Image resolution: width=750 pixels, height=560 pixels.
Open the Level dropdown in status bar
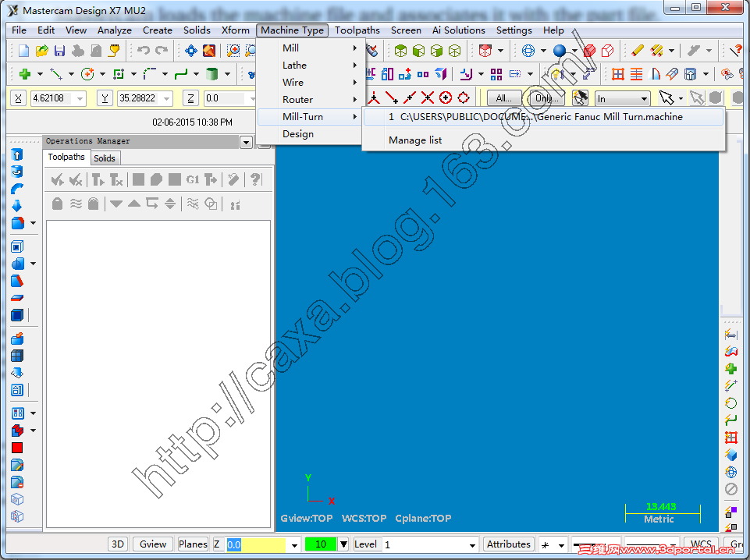coord(472,545)
